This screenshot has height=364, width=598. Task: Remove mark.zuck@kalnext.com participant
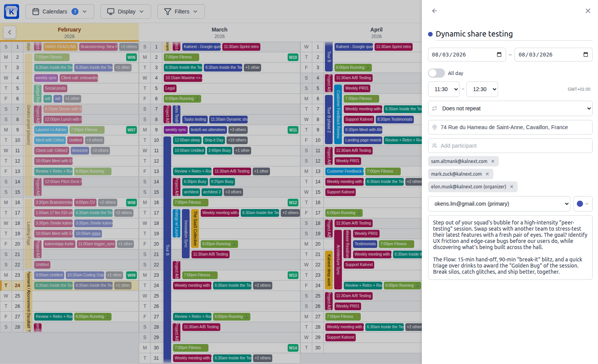(x=487, y=174)
